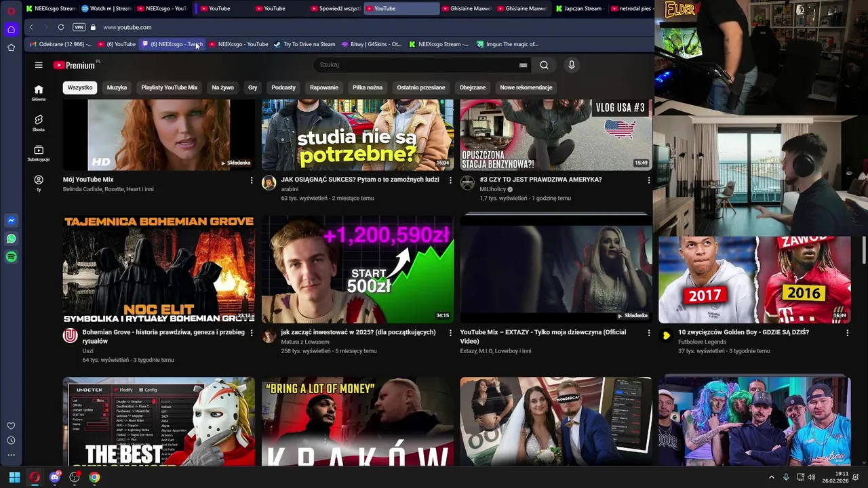Open more options for EXTAZY YouTube Mix
The height and width of the screenshot is (488, 868).
pos(649,333)
